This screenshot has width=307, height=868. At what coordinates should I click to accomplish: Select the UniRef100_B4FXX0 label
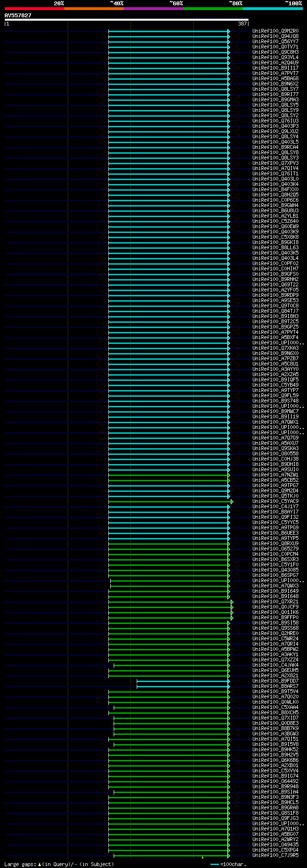(275, 190)
